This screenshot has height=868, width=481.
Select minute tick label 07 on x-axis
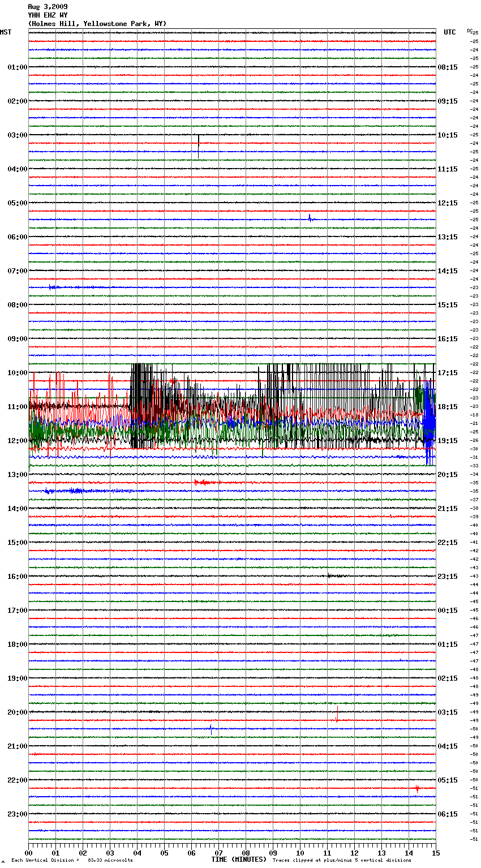point(218,853)
